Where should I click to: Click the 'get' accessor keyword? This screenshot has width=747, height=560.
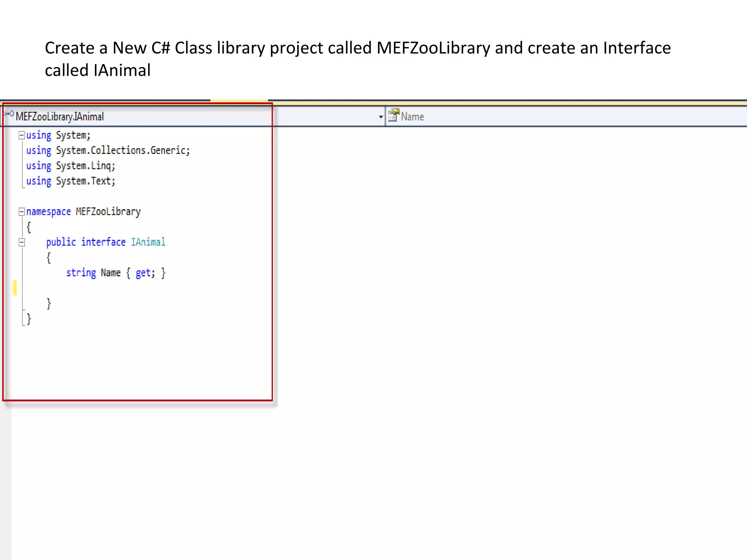[x=143, y=273]
